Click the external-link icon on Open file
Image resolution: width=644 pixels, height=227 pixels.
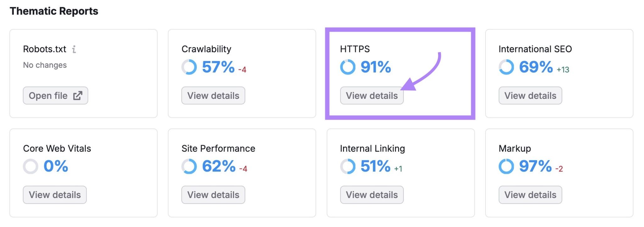click(x=79, y=95)
